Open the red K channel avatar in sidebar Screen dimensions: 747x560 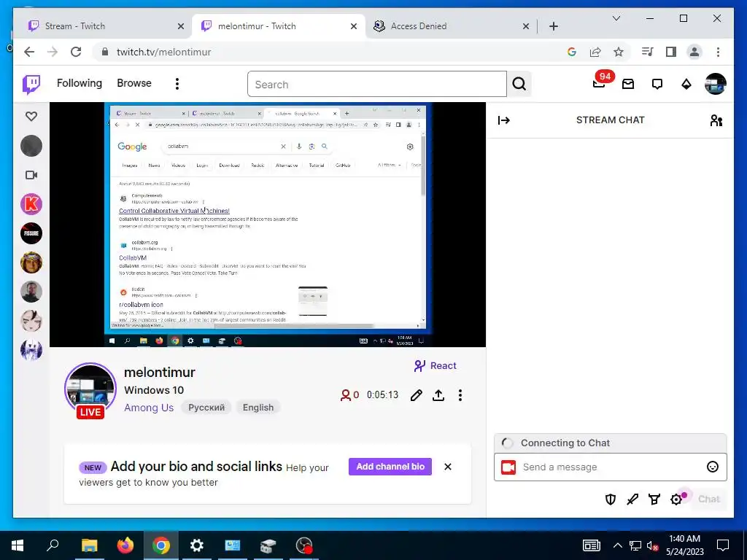[31, 204]
